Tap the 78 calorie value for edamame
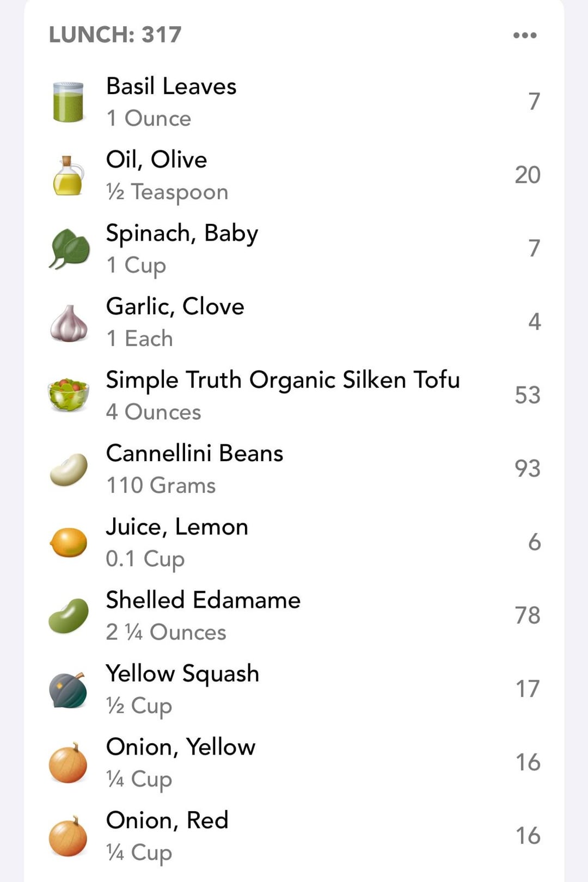Image resolution: width=588 pixels, height=882 pixels. 527,616
